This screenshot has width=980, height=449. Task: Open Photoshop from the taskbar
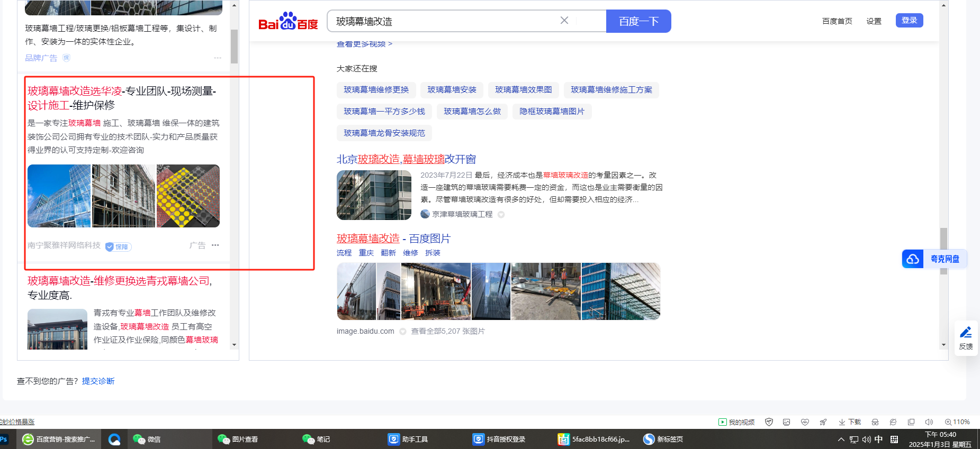click(4, 439)
